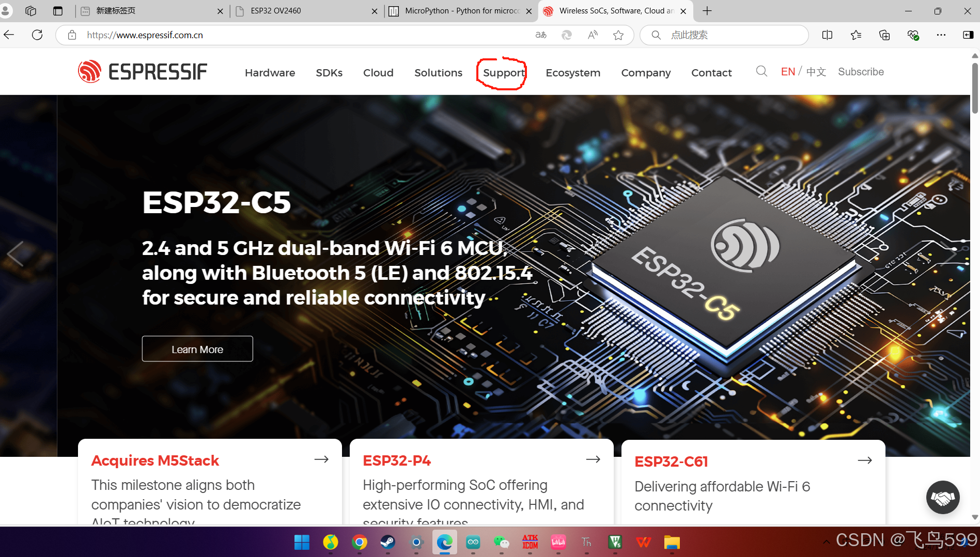Image resolution: width=980 pixels, height=557 pixels.
Task: Toggle the Edge sidebar icon
Action: pos(968,35)
